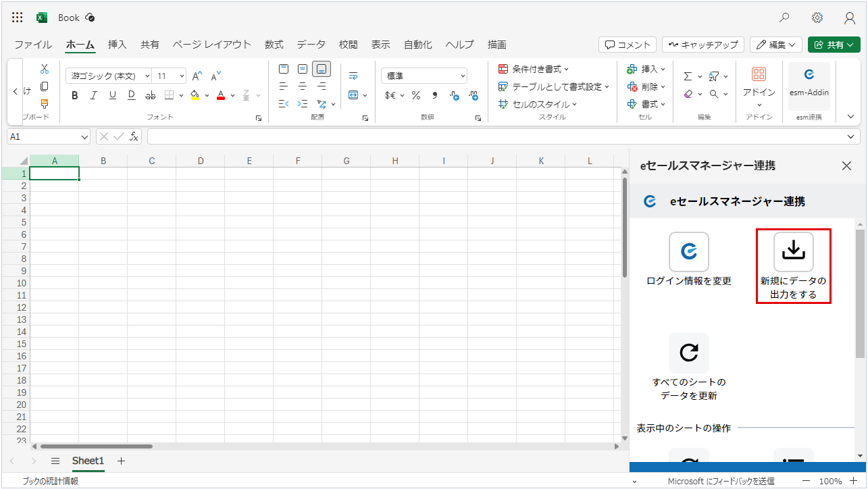Toggle bold formatting
Screen dimensions: 868x489
point(75,95)
